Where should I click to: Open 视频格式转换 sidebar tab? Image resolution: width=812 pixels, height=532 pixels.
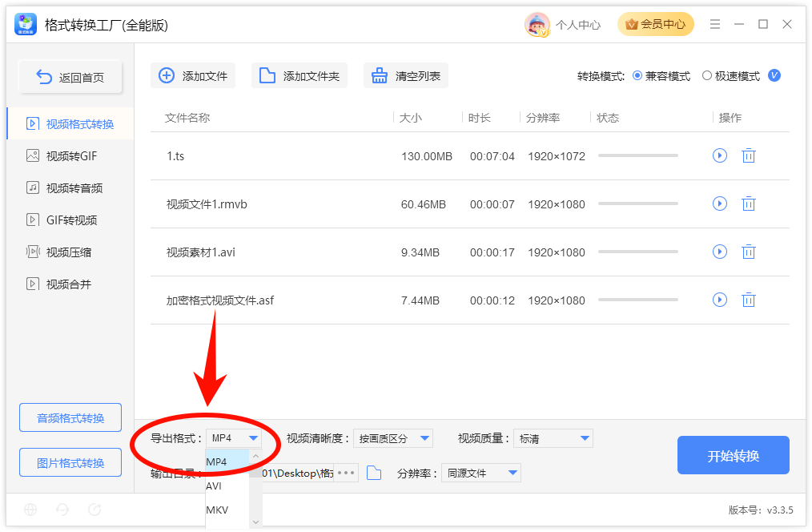70,124
